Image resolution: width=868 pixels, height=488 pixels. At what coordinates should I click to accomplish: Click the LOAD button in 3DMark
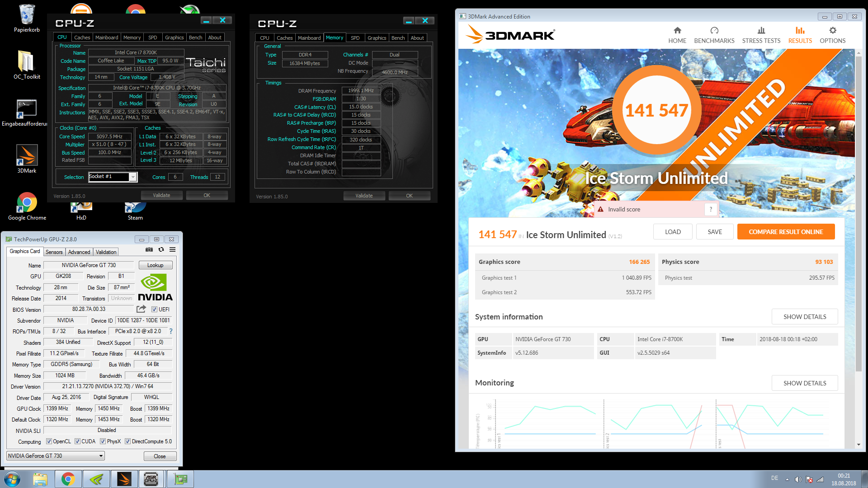coord(673,232)
